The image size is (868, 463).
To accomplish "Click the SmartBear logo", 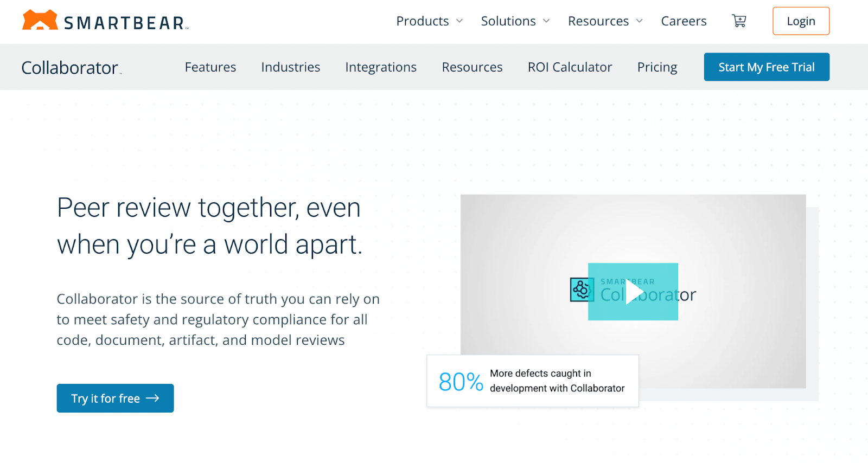I will 105,21.
